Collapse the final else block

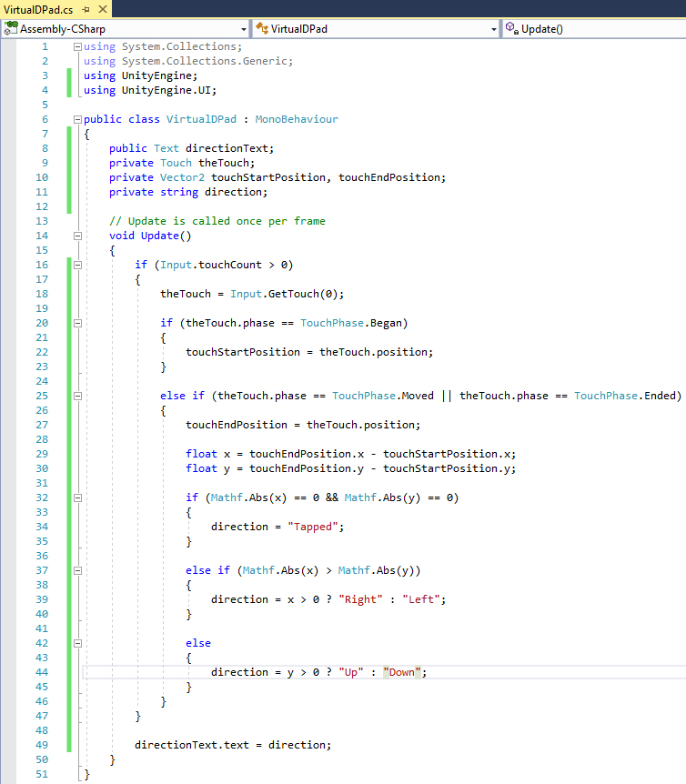77,644
